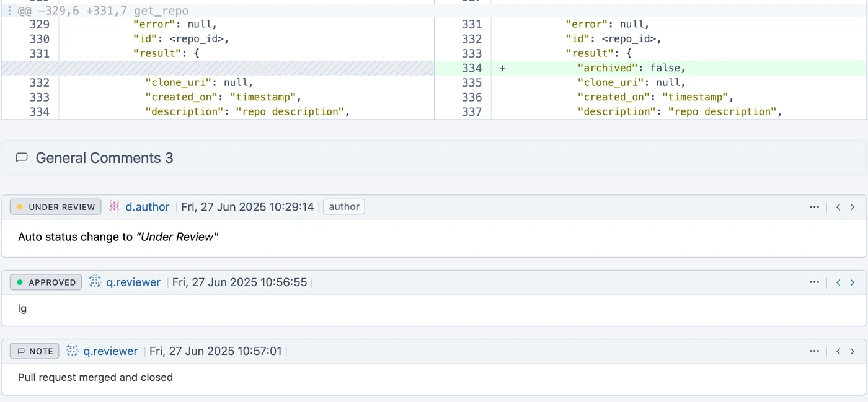Click the General Comments speech bubble icon
Image resolution: width=868 pixels, height=402 pixels.
point(22,158)
